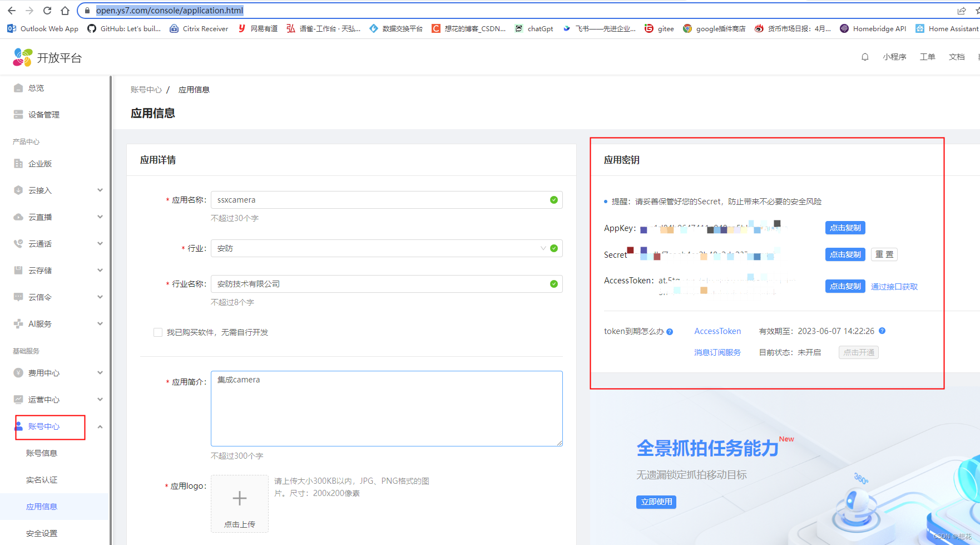Open the GitHub bookmark
The width and height of the screenshot is (980, 545).
[124, 28]
